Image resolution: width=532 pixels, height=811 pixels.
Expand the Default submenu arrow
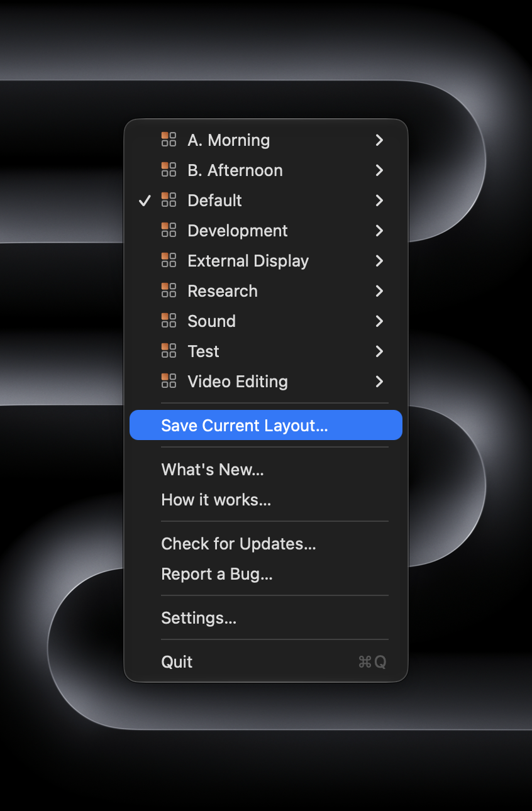[x=379, y=200]
